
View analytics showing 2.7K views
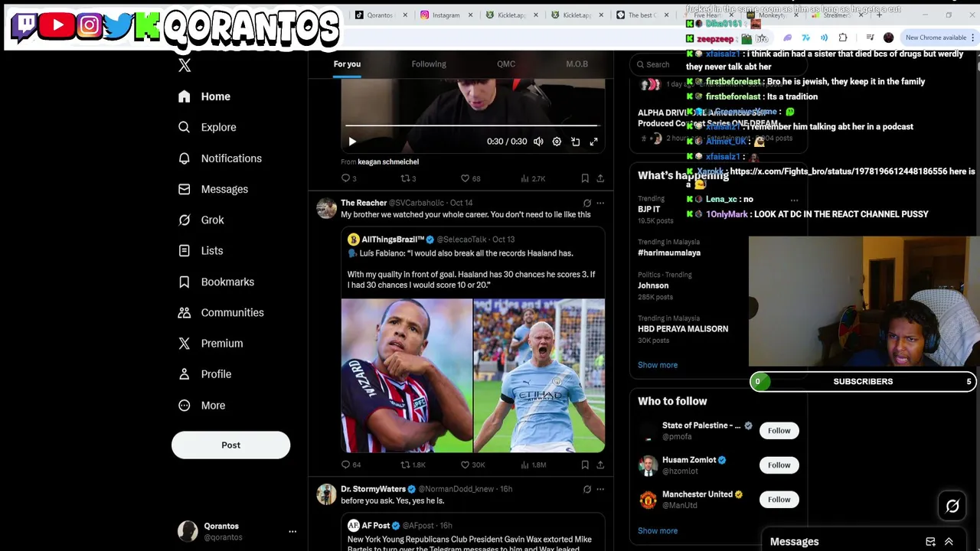[x=532, y=178]
